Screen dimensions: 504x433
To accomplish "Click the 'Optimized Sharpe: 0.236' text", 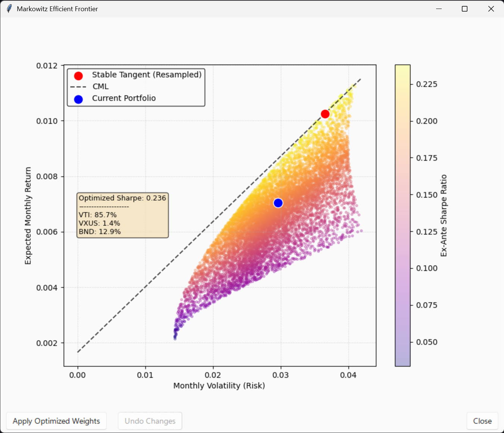I will (x=122, y=198).
